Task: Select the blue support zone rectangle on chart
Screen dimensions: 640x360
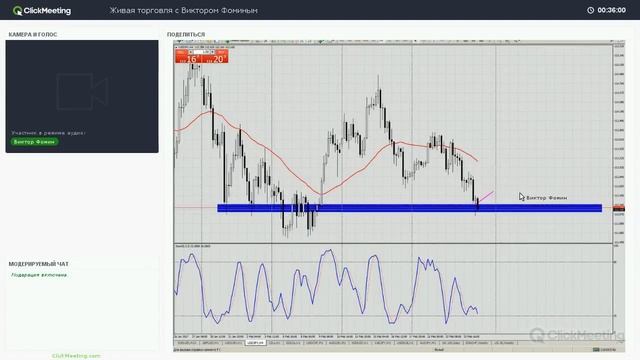Action: (409, 208)
